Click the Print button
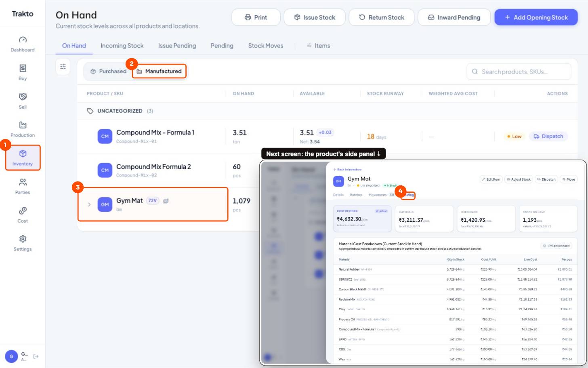Viewport: 588px width, 368px height. 256,17
